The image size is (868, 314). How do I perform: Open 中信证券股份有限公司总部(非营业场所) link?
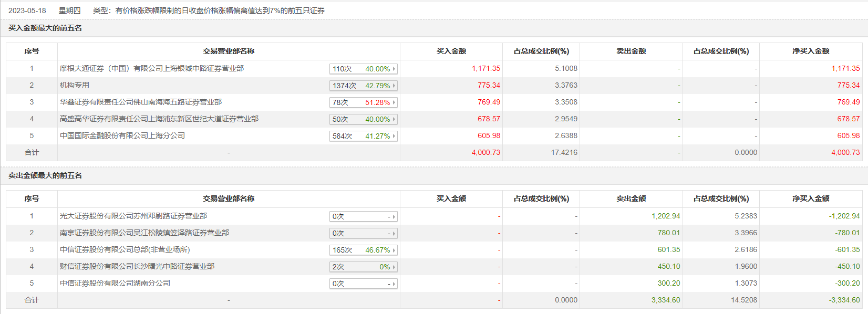(125, 249)
